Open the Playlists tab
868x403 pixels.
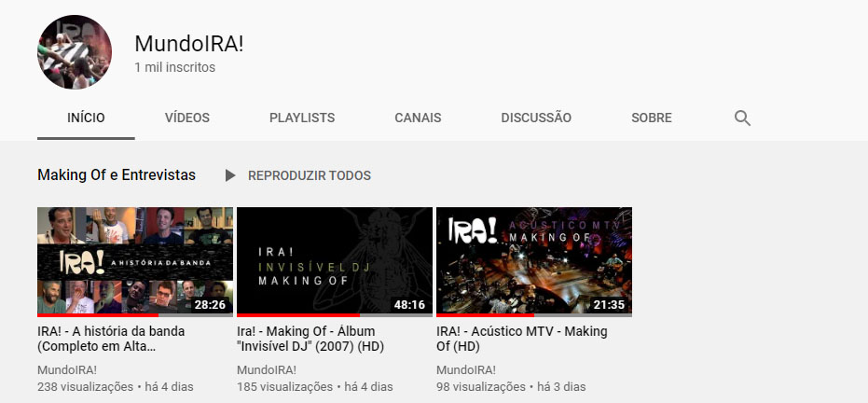tap(302, 118)
